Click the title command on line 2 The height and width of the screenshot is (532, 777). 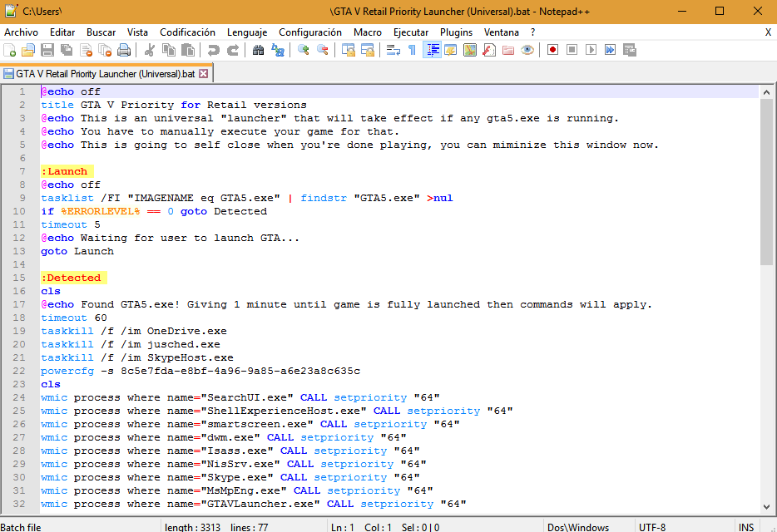(57, 105)
